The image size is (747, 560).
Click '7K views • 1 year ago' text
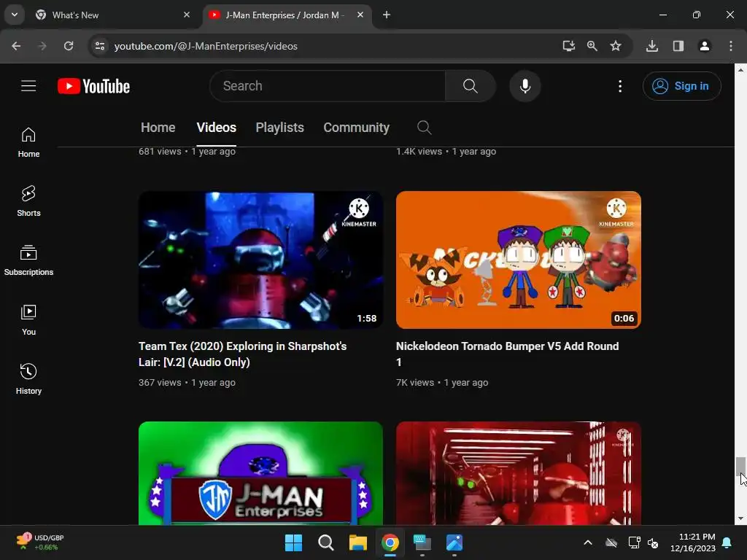pyautogui.click(x=442, y=382)
